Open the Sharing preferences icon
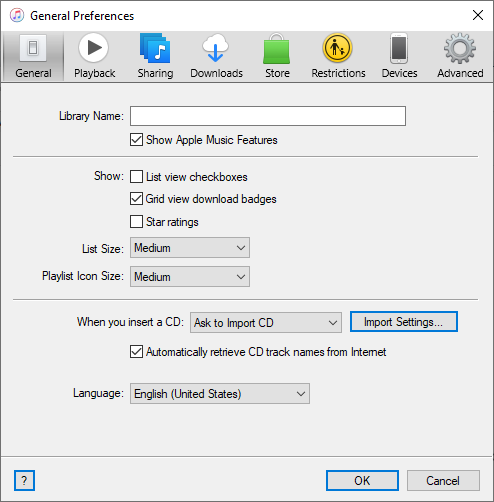 (155, 48)
